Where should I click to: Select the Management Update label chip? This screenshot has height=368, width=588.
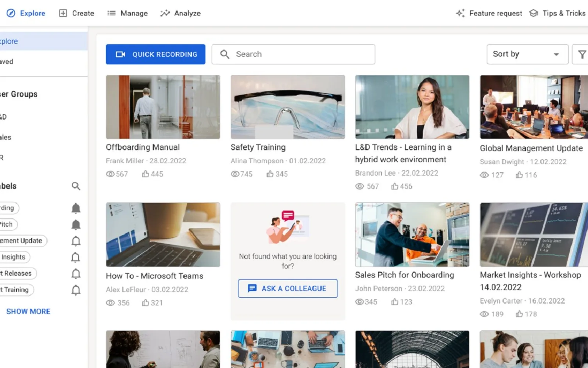23,241
